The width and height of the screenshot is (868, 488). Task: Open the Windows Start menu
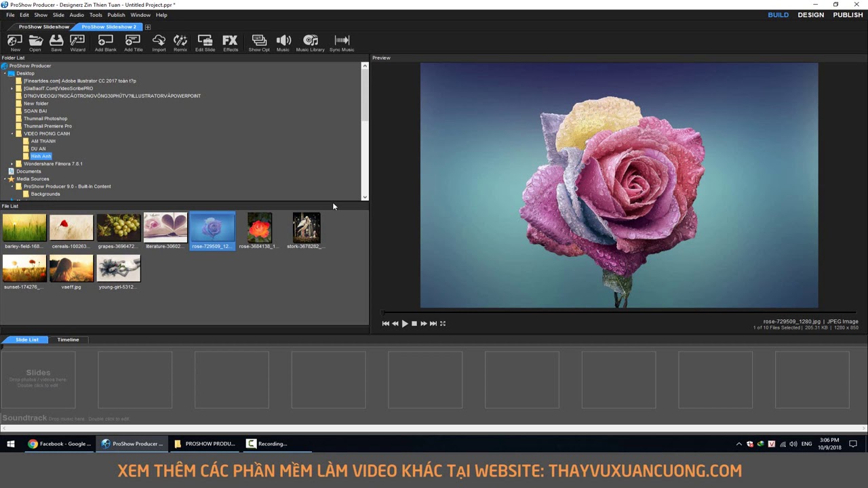pyautogui.click(x=11, y=444)
